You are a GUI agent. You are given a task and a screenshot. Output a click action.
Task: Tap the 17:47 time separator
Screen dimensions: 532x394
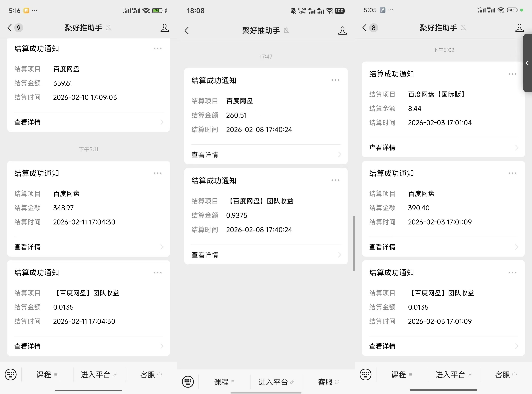(266, 57)
